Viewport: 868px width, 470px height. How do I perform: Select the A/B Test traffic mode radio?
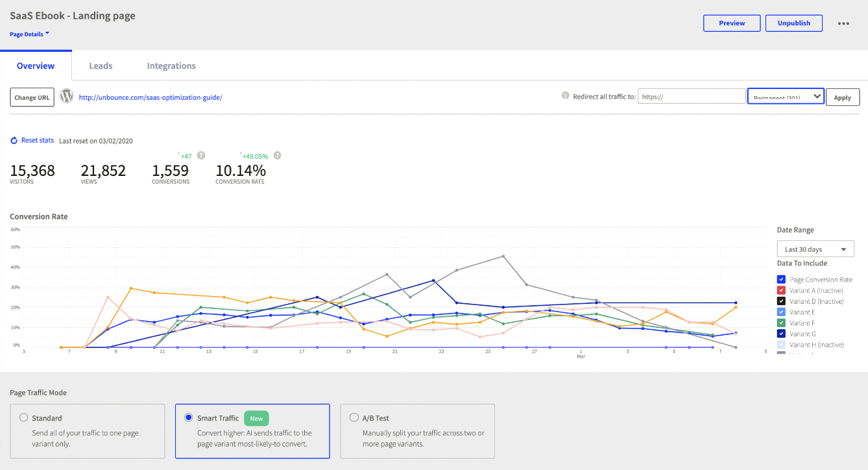pos(354,417)
